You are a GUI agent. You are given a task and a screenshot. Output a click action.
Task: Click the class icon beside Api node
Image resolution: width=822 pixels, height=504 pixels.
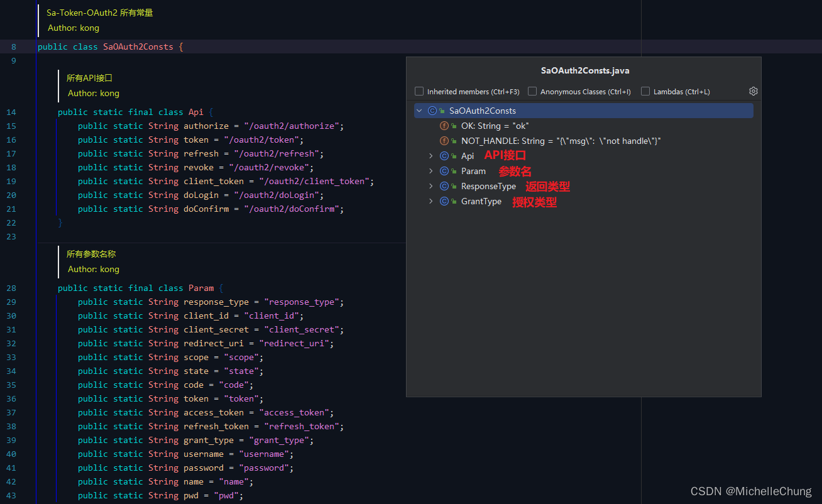point(444,156)
